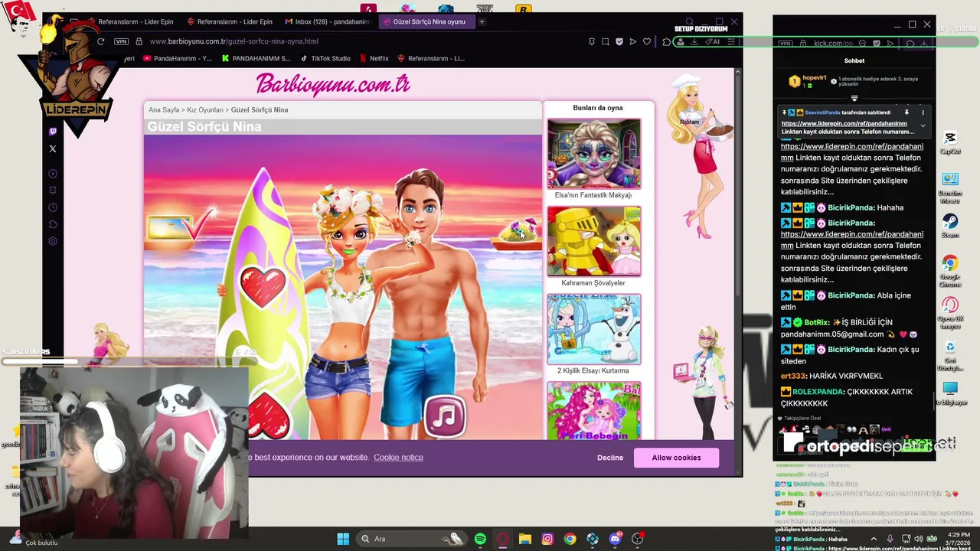Go to the Ana Sayfa breadcrumb

[164, 110]
